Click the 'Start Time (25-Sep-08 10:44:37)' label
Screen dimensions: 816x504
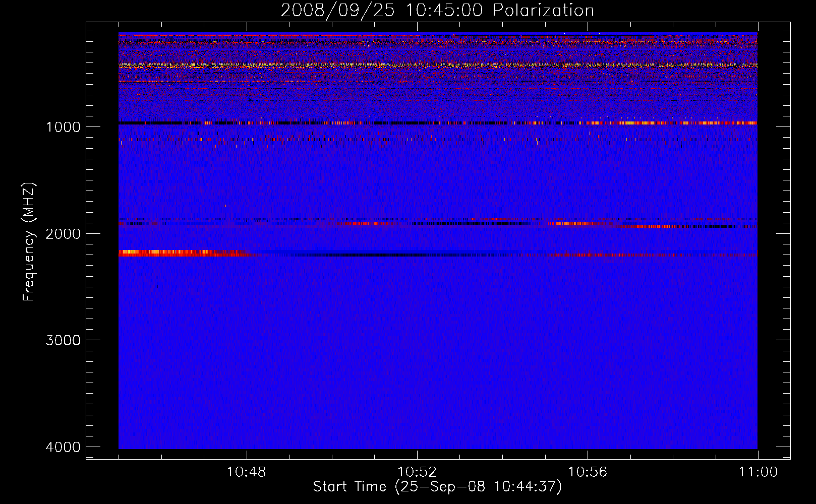click(437, 487)
